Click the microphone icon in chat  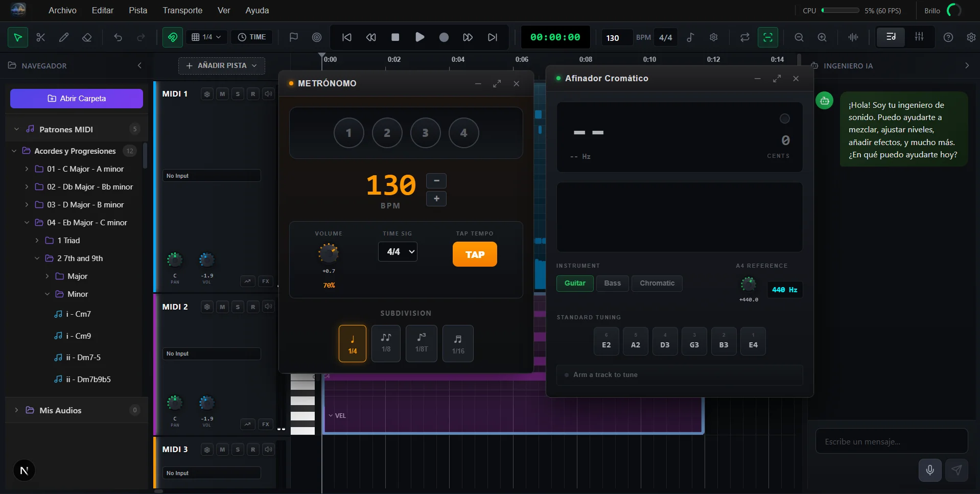pos(930,470)
